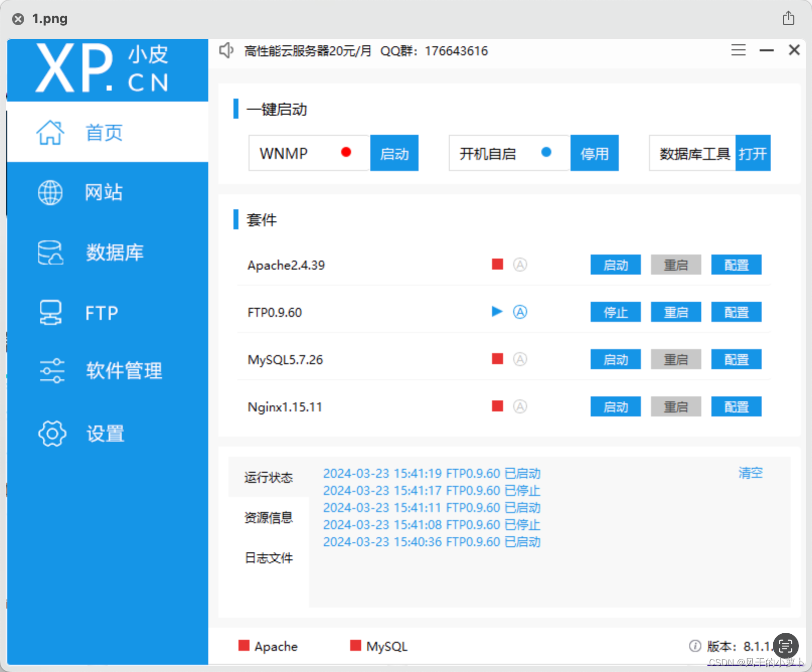Click the sliders icon for 软件管理
The image size is (812, 672).
click(52, 371)
